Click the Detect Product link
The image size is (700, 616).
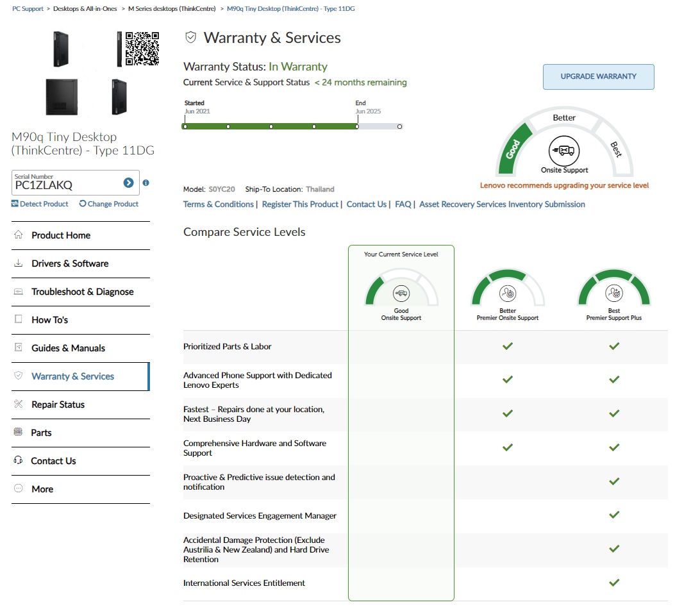point(40,204)
